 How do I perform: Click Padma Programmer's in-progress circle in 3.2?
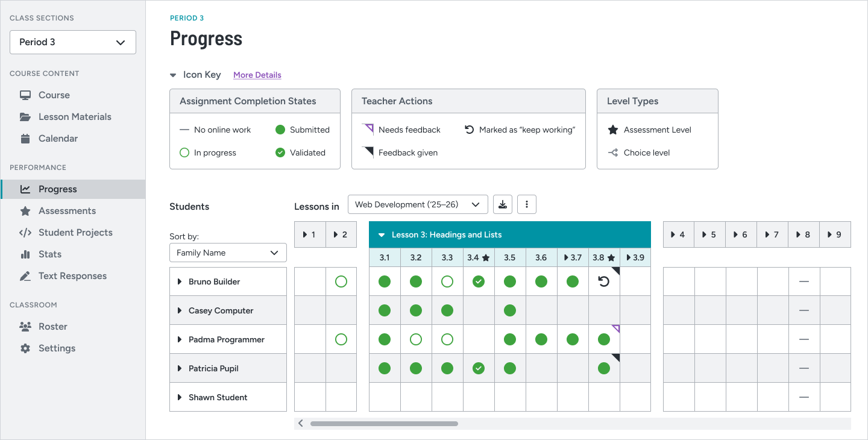pos(416,339)
